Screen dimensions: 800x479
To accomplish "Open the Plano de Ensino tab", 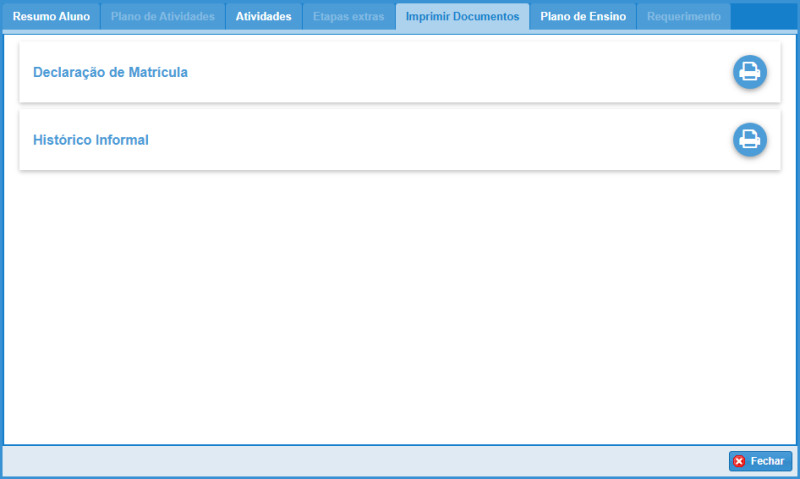I will pyautogui.click(x=583, y=17).
